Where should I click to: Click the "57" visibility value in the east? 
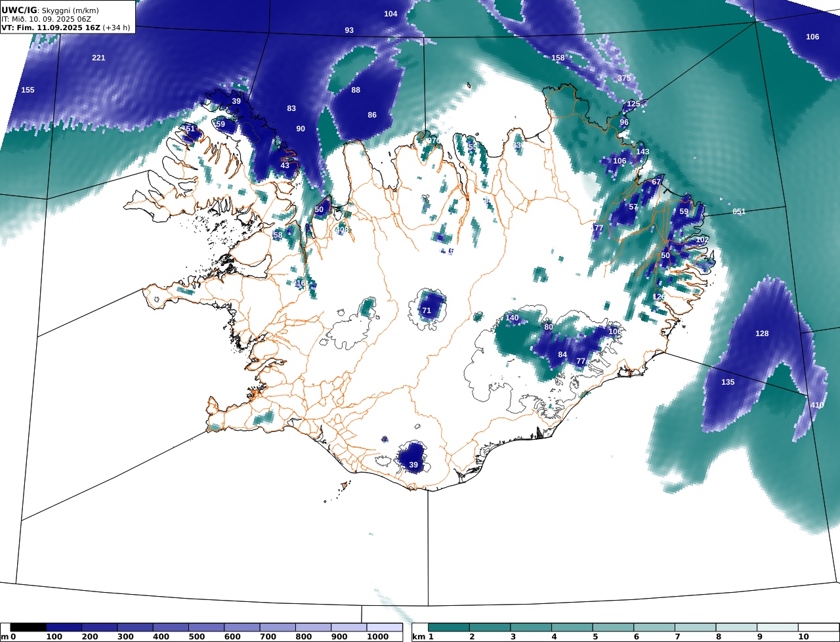click(633, 207)
